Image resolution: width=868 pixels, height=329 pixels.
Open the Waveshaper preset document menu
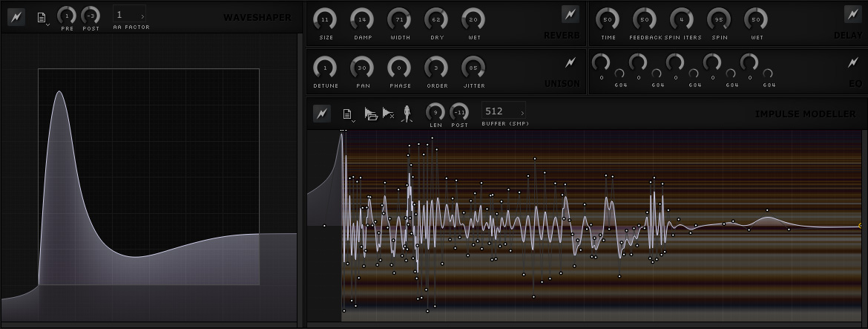[42, 19]
